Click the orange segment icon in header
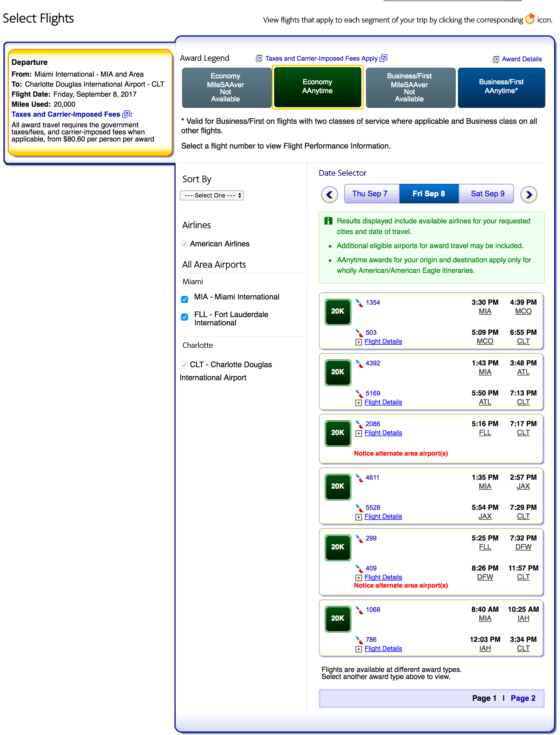560x735 pixels. (x=530, y=19)
